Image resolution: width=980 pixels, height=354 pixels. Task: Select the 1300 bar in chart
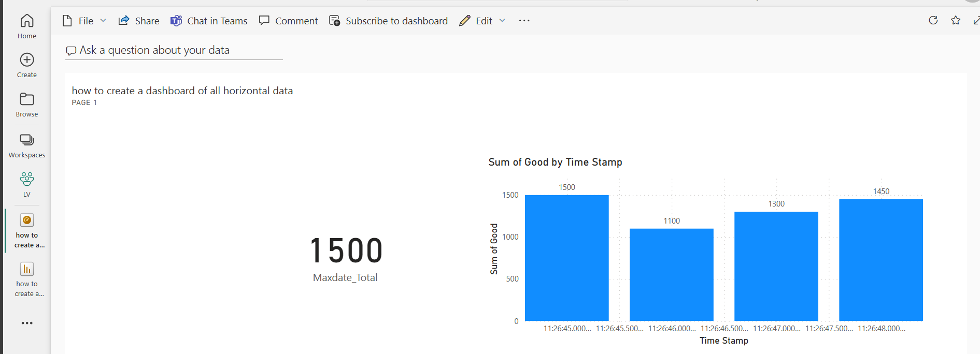tap(776, 267)
